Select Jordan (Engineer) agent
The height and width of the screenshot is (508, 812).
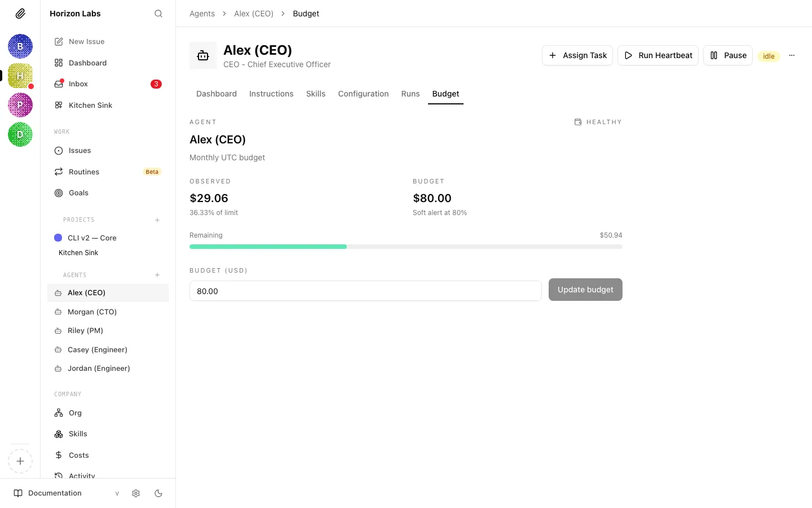pyautogui.click(x=108, y=369)
